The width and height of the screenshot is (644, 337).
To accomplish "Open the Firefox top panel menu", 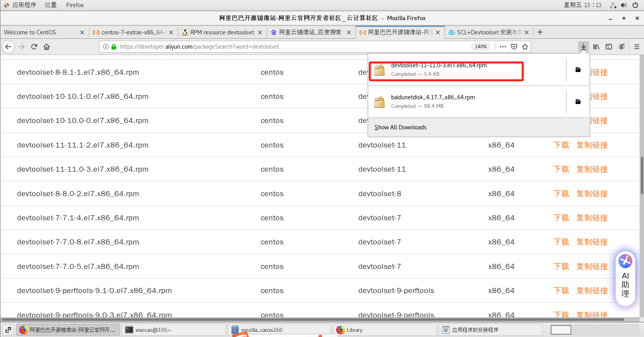I will pos(75,5).
